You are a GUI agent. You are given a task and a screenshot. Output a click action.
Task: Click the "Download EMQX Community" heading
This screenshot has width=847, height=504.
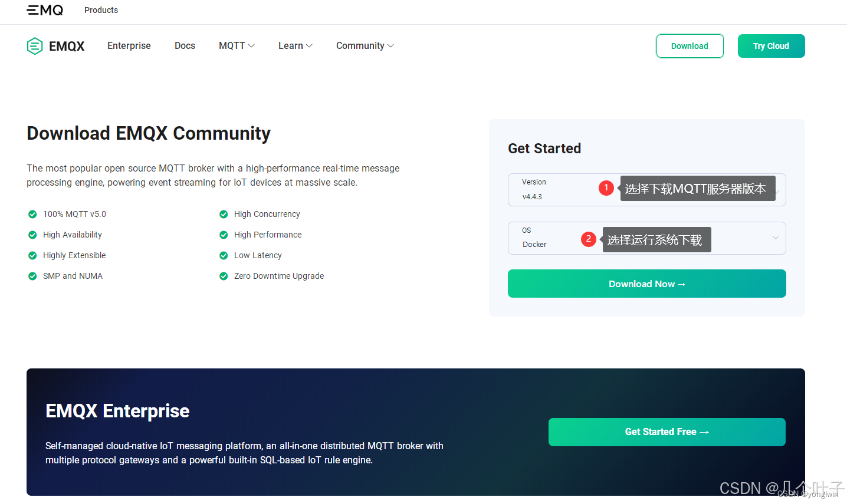(149, 133)
